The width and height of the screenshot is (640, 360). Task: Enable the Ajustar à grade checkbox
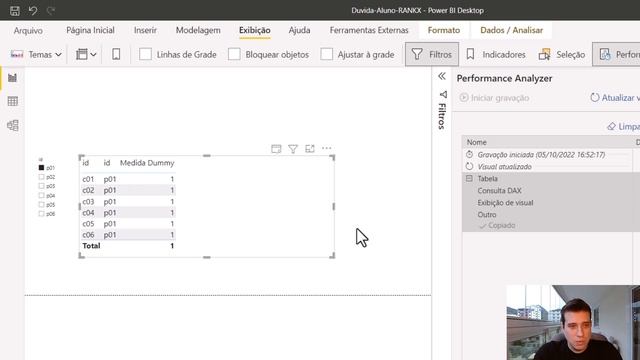pos(327,54)
